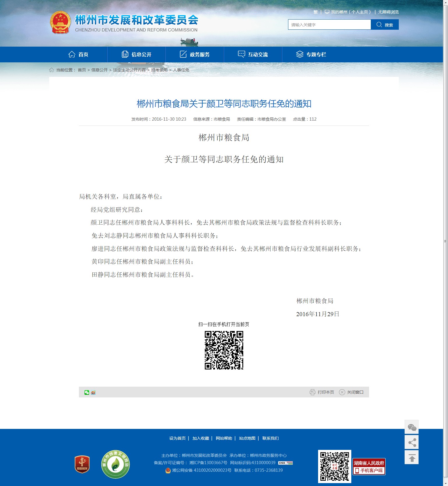Click the police shield icon by 湘公网安备
448x486 pixels.
point(168,470)
